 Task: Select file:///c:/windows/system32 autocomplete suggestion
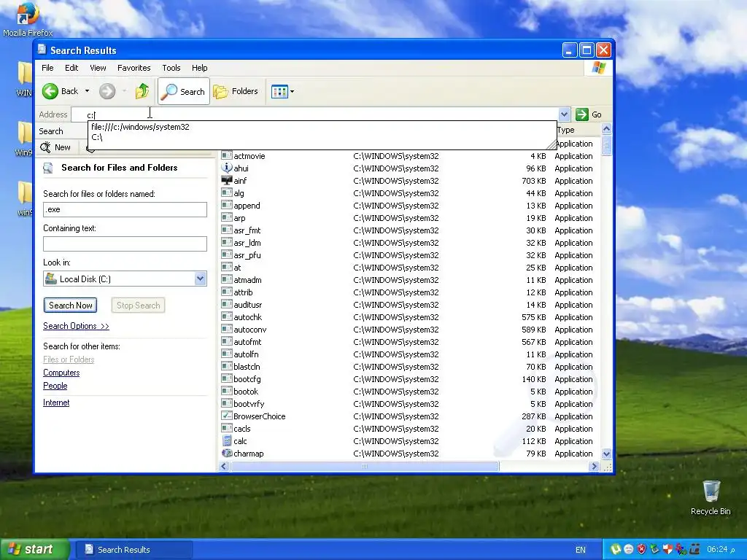pos(140,127)
